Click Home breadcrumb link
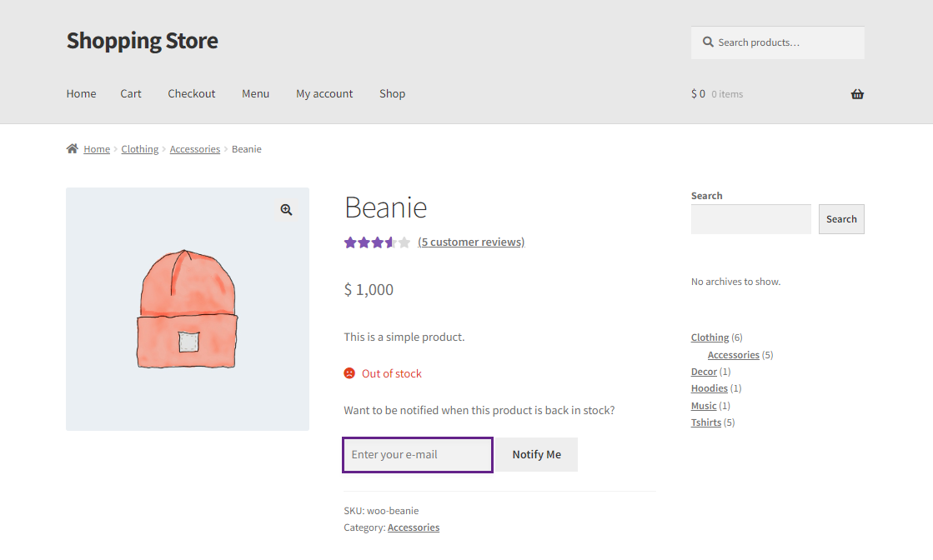This screenshot has width=933, height=560. pyautogui.click(x=97, y=149)
